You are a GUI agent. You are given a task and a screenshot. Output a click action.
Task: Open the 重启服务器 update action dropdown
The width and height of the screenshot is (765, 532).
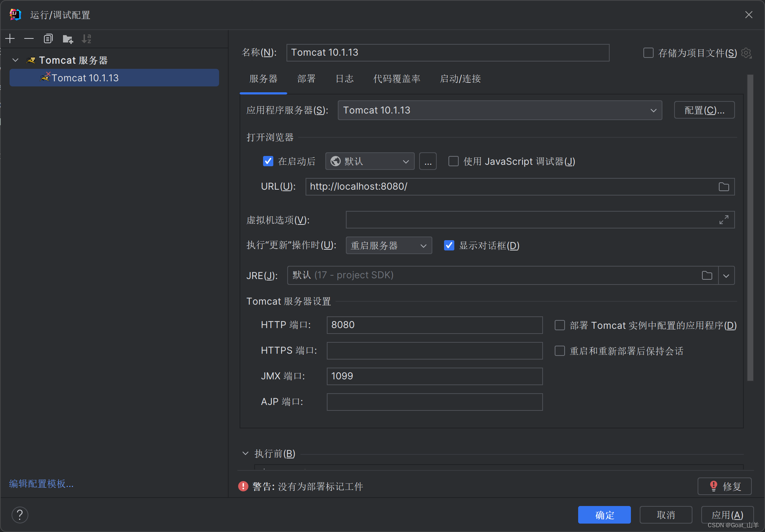[x=388, y=245]
